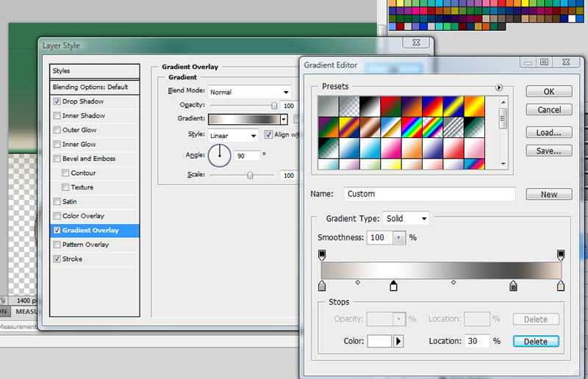Viewport: 588px width, 379px height.
Task: Click the angle dial in Gradient Overlay
Action: point(219,155)
